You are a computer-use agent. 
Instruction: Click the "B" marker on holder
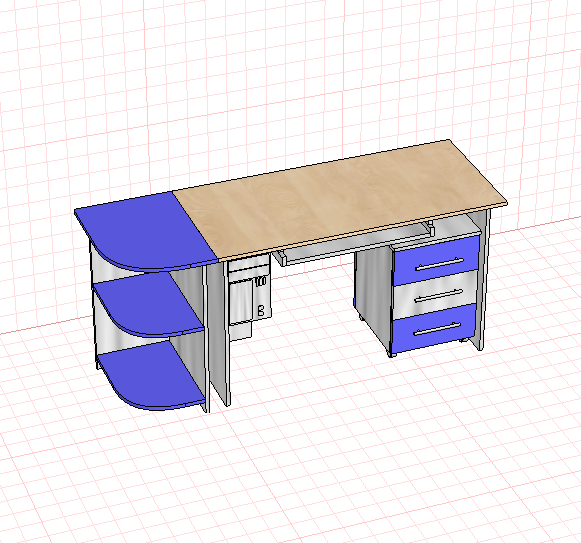point(261,310)
